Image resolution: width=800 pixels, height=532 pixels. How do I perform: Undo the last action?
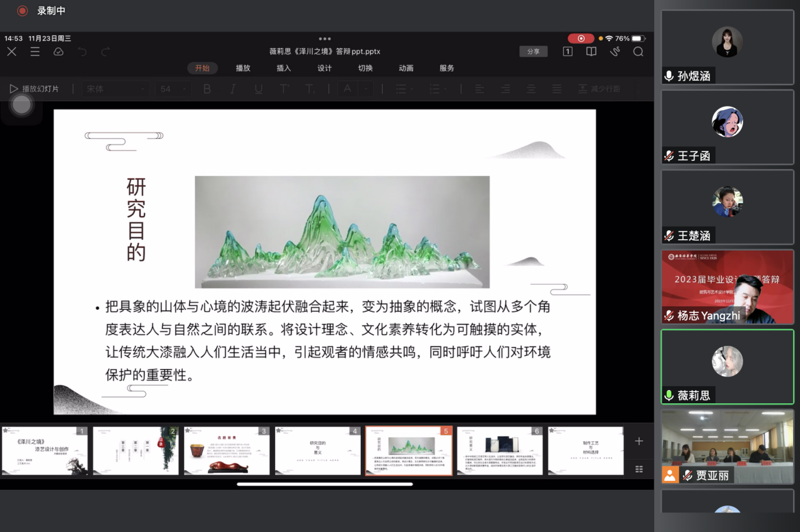(x=82, y=52)
